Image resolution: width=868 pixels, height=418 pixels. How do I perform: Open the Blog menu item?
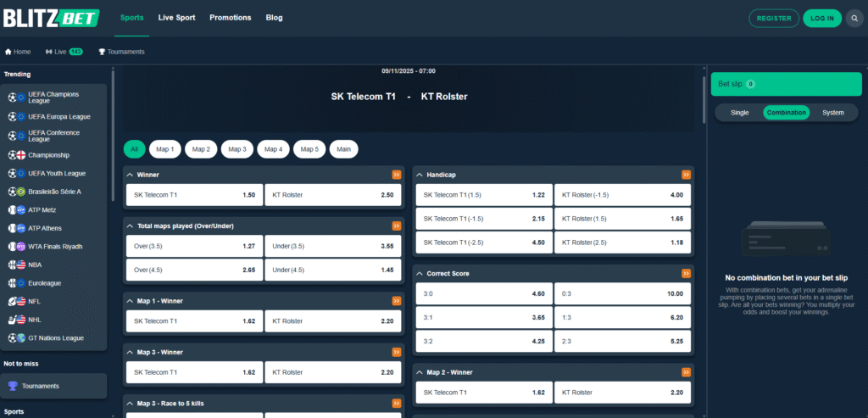pyautogui.click(x=274, y=18)
